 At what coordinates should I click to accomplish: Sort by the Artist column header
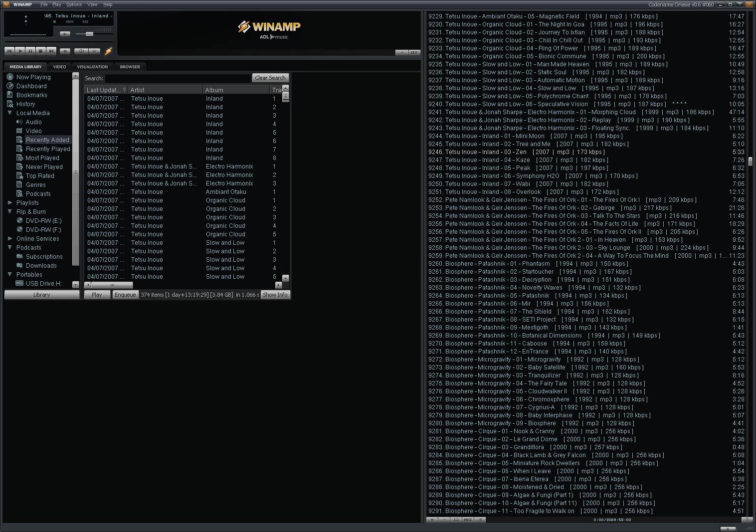point(166,90)
